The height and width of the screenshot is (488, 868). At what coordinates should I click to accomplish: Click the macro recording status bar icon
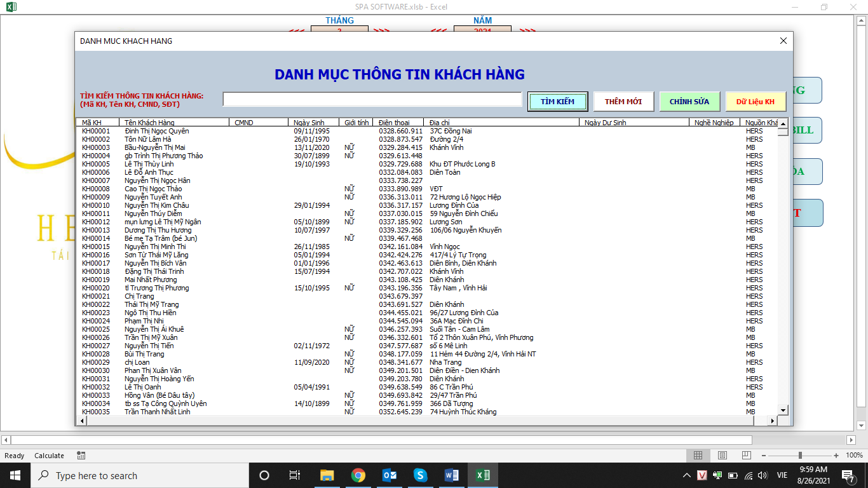81,456
